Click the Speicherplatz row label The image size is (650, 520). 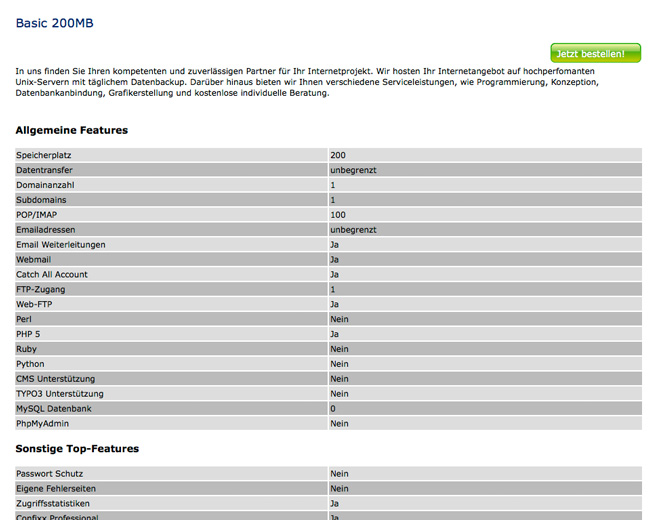pos(44,155)
